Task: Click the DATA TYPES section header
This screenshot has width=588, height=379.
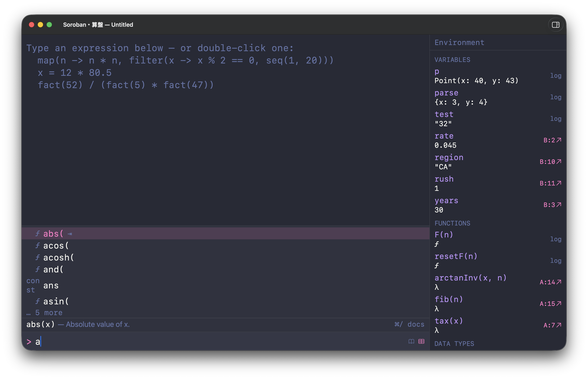Action: coord(454,344)
